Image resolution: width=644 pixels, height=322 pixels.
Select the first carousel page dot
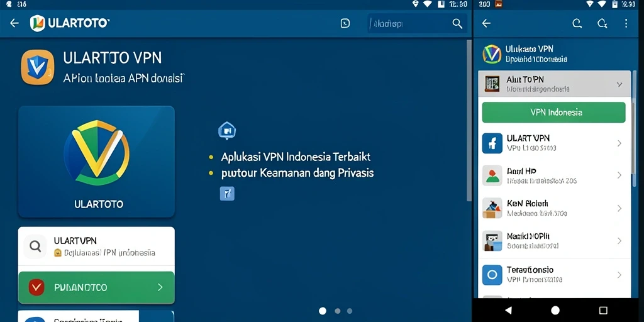pyautogui.click(x=323, y=311)
